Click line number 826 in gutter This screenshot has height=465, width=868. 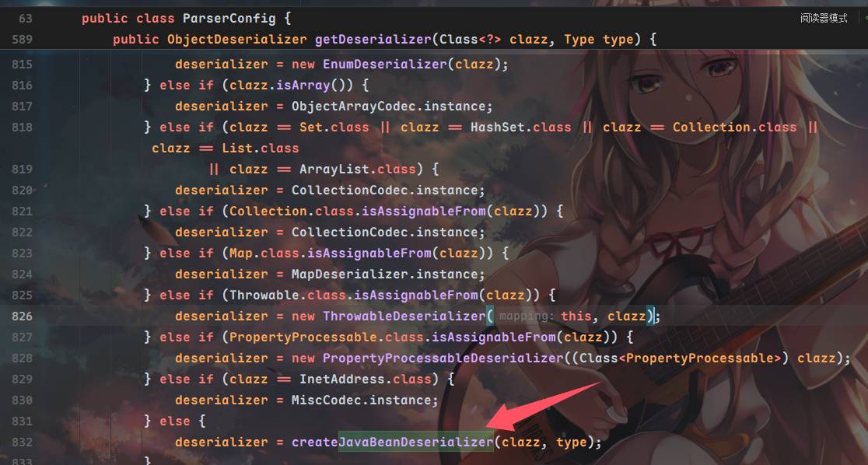(x=22, y=316)
